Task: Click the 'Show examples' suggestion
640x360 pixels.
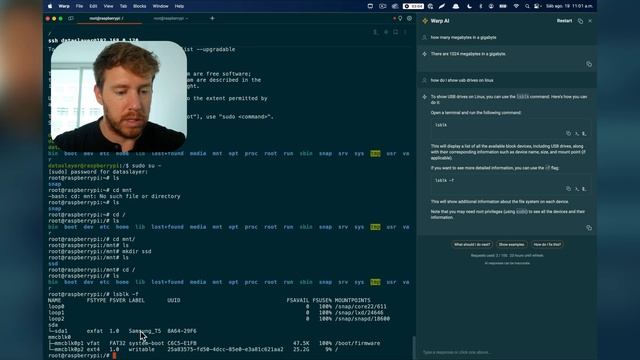Action: click(x=511, y=244)
